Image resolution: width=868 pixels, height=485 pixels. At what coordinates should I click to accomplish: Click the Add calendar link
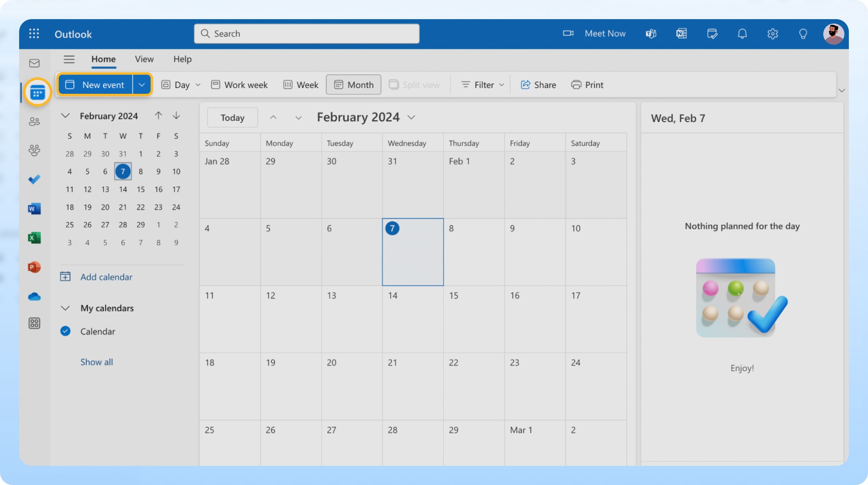click(x=96, y=277)
